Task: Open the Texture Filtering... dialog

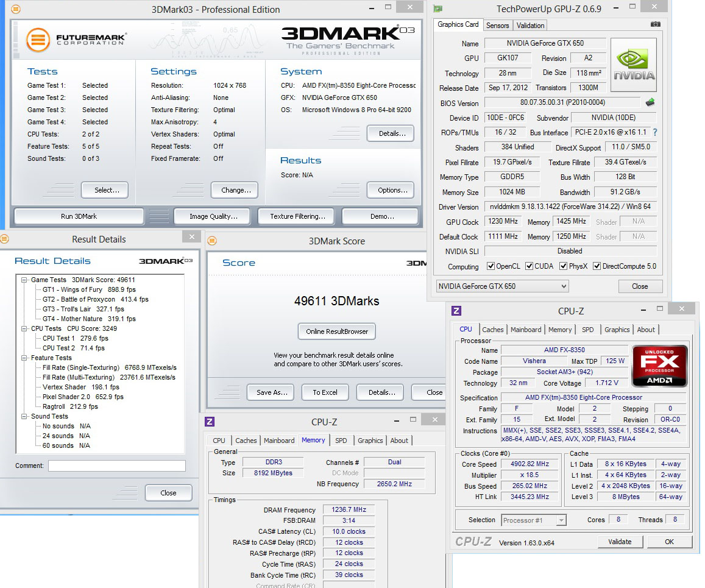Action: (x=297, y=216)
